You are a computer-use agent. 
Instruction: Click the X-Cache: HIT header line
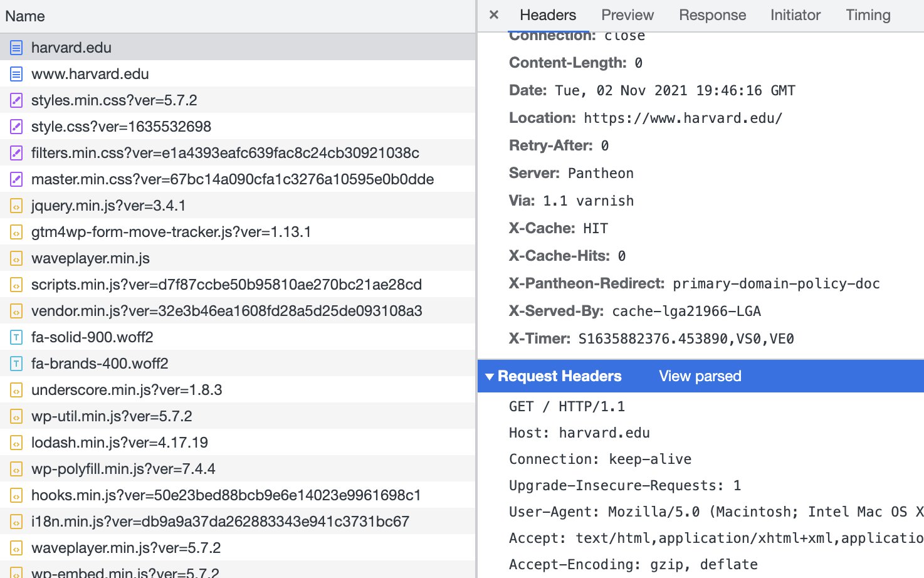[559, 228]
